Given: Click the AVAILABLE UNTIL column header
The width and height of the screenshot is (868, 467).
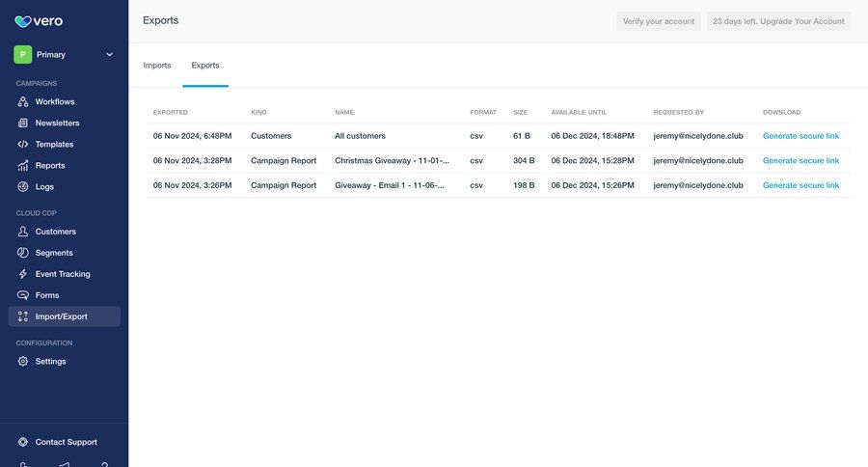Looking at the screenshot, I should coord(579,113).
